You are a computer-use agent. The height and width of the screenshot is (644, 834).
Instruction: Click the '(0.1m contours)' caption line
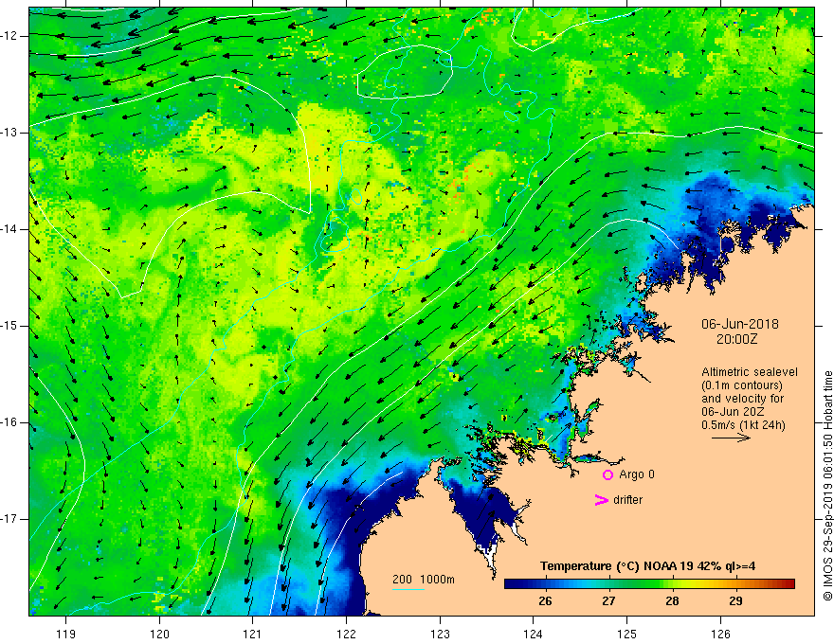pyautogui.click(x=742, y=385)
